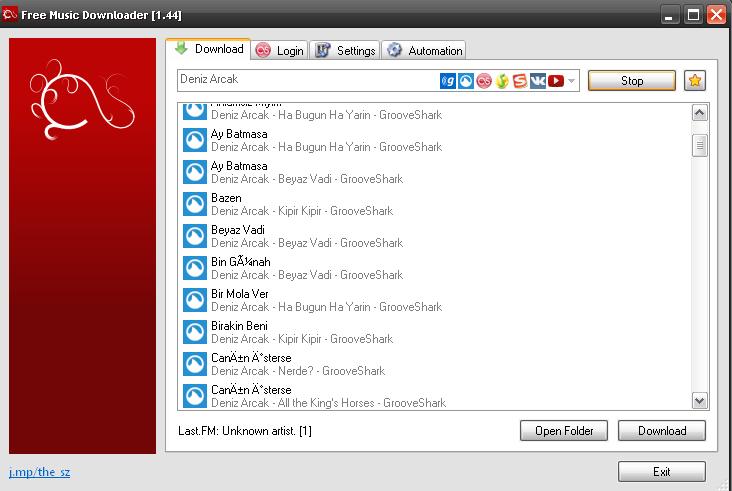732x491 pixels.
Task: Select song title Bir Mola Ver
Action: tap(240, 294)
